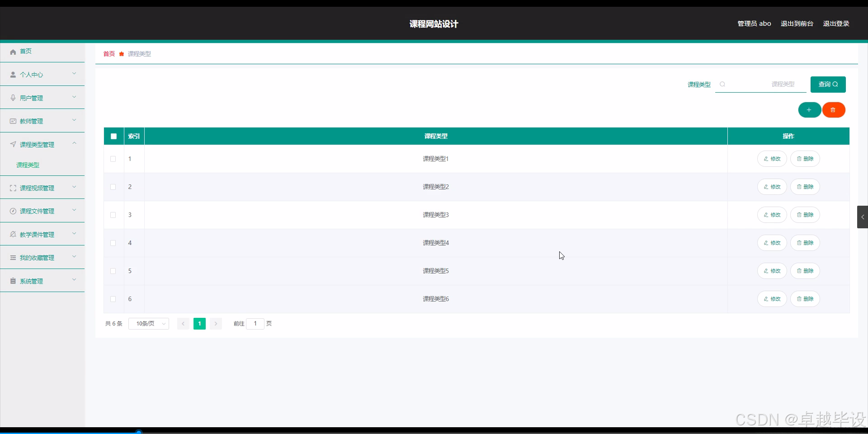Open the 课程视频管理 sidebar menu
868x434 pixels.
[42, 188]
